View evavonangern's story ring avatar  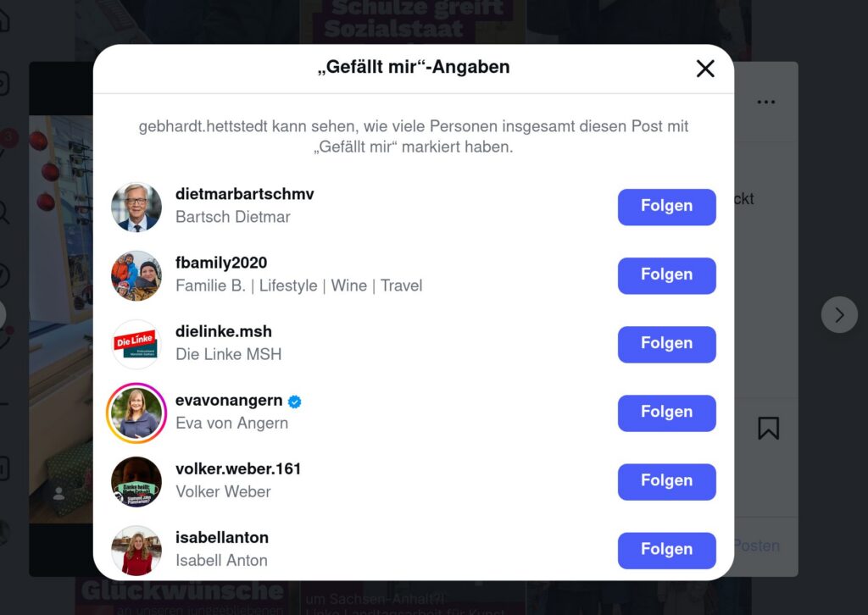[136, 413]
